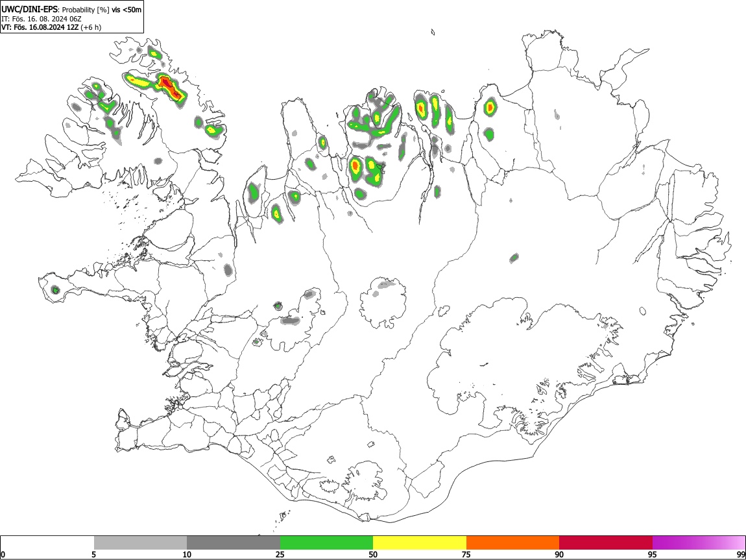Click the 'VT: Fös. 16.08.2024 12Z' line
This screenshot has height=560, width=746.
tap(40, 27)
